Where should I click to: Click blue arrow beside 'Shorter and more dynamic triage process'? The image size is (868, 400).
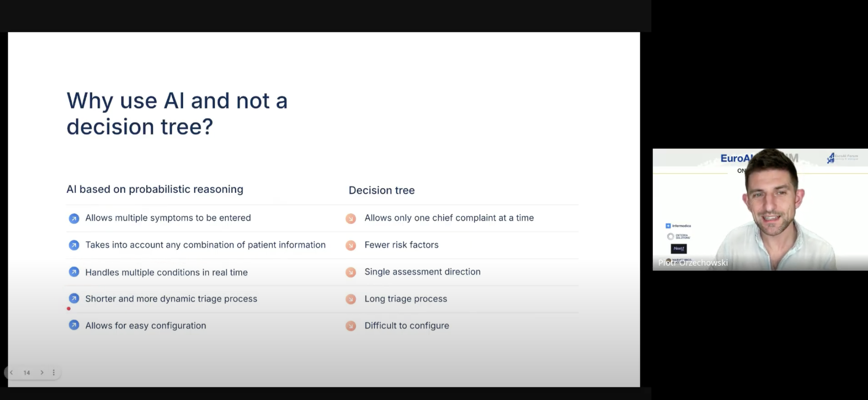pyautogui.click(x=74, y=299)
